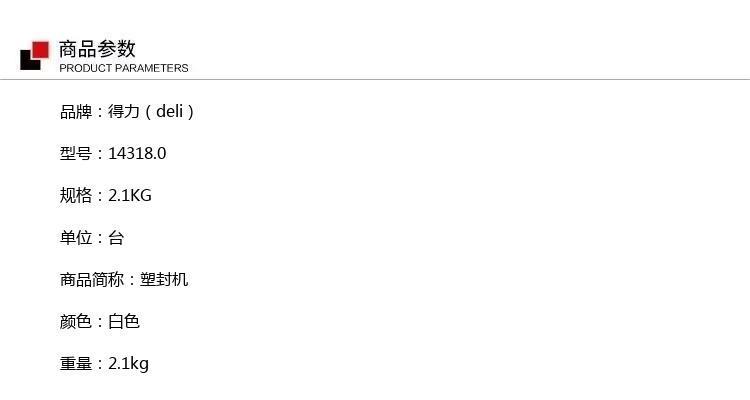Click the weight value 2.1kg

[129, 364]
